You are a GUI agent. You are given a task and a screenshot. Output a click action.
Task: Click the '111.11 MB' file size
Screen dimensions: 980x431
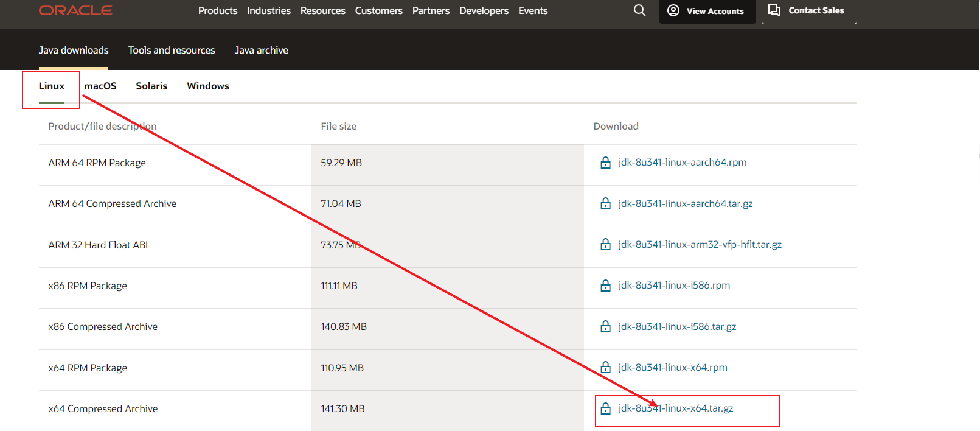pos(339,286)
